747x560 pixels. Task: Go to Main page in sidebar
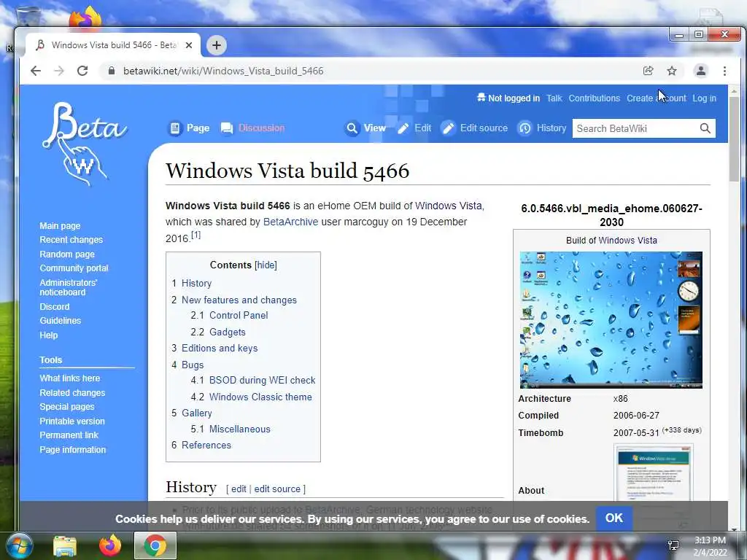pos(60,226)
